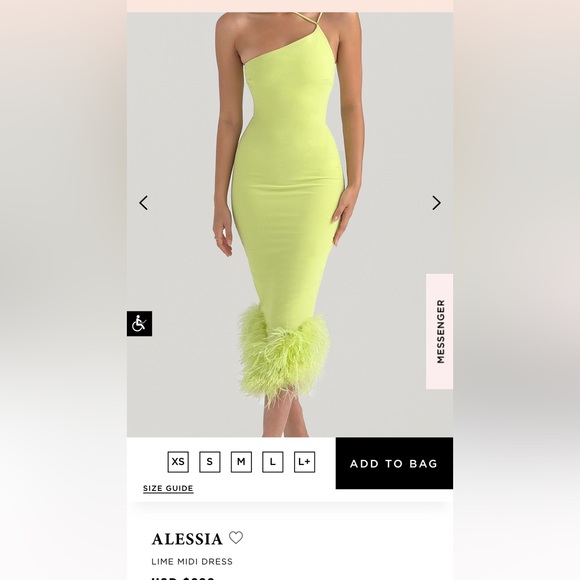Pick size M
The height and width of the screenshot is (580, 580).
pos(241,462)
